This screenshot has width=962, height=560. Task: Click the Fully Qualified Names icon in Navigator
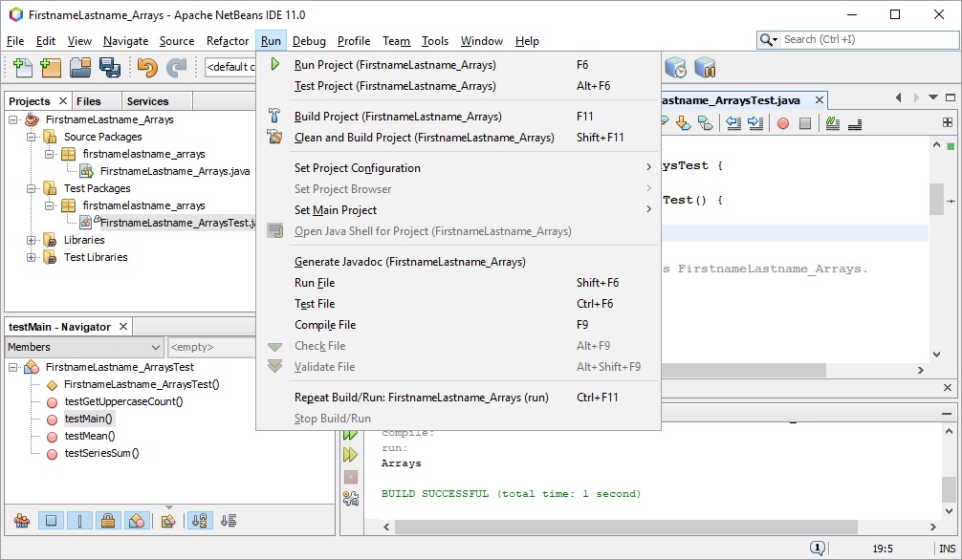[x=168, y=521]
